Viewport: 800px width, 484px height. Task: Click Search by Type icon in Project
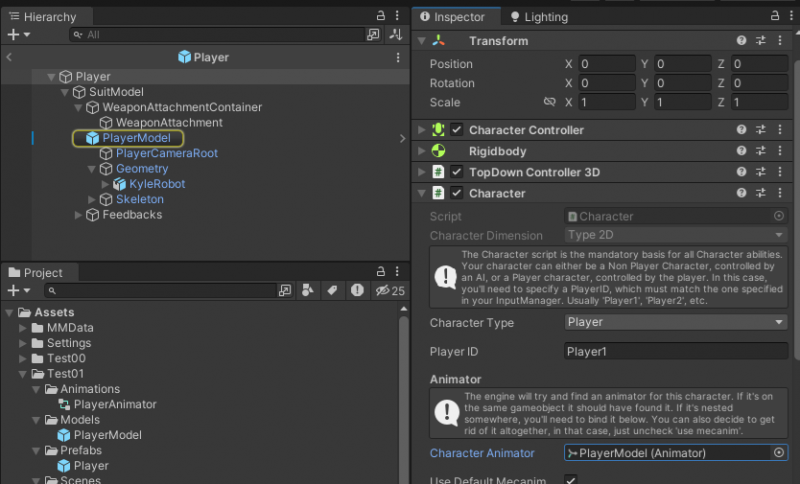point(308,290)
